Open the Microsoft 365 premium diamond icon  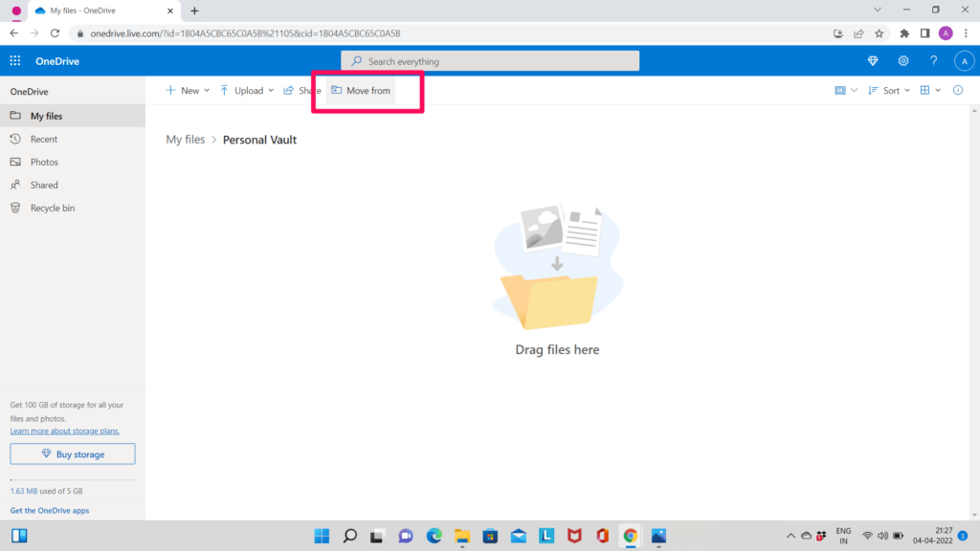pyautogui.click(x=873, y=60)
